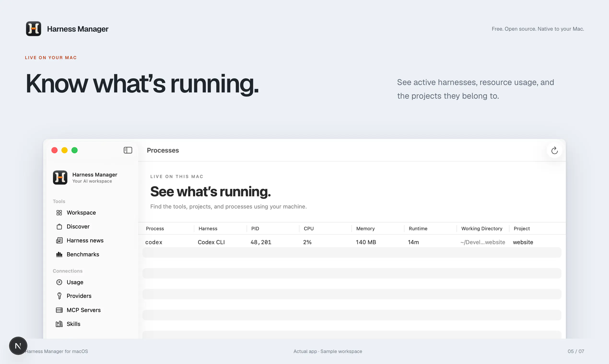Sort by the Working Directory column header
The image size is (609, 364).
pyautogui.click(x=481, y=229)
